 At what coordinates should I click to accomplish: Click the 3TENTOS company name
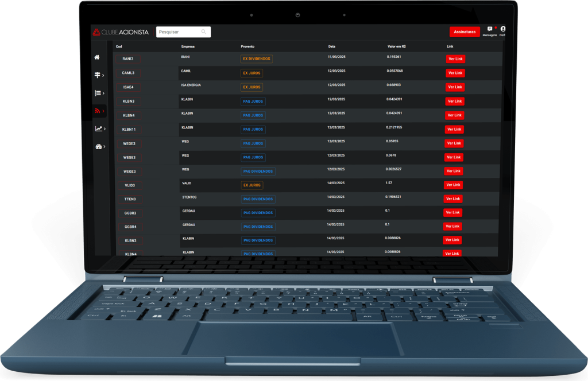(x=189, y=197)
